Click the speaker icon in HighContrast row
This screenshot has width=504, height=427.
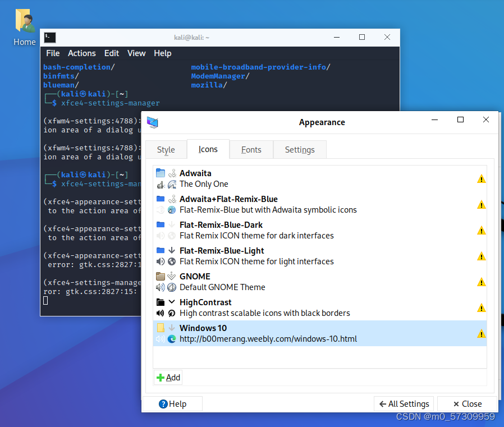(161, 313)
